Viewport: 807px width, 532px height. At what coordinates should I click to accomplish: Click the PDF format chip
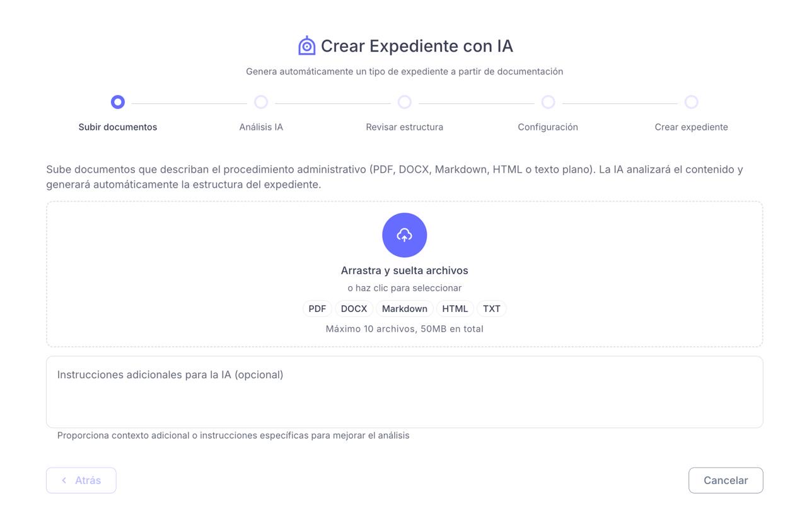(x=317, y=309)
